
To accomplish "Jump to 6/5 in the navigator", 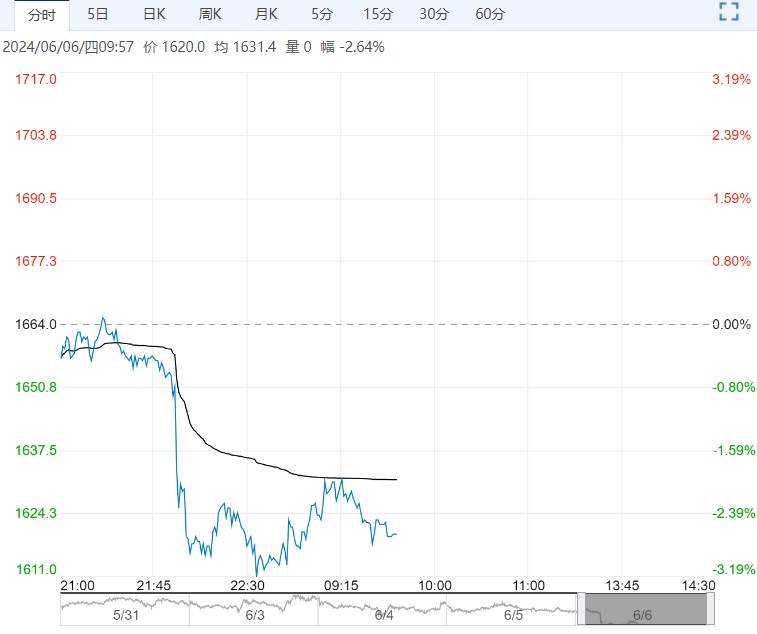I will coord(513,615).
